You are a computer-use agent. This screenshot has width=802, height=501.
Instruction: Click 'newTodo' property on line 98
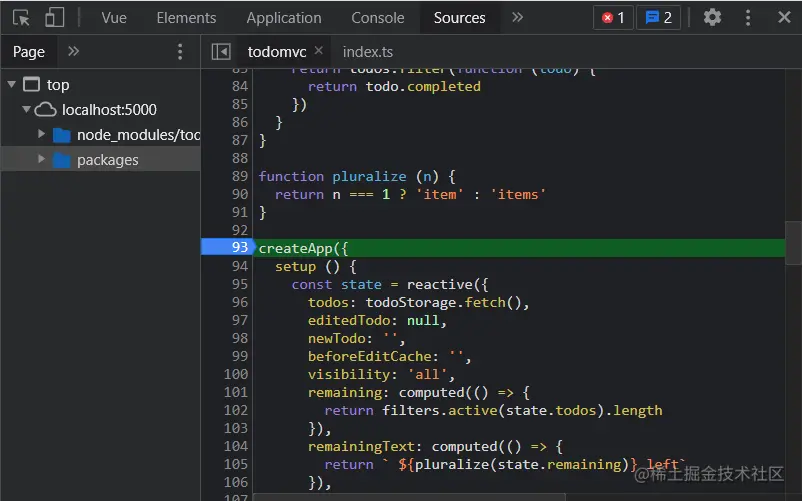tap(337, 338)
